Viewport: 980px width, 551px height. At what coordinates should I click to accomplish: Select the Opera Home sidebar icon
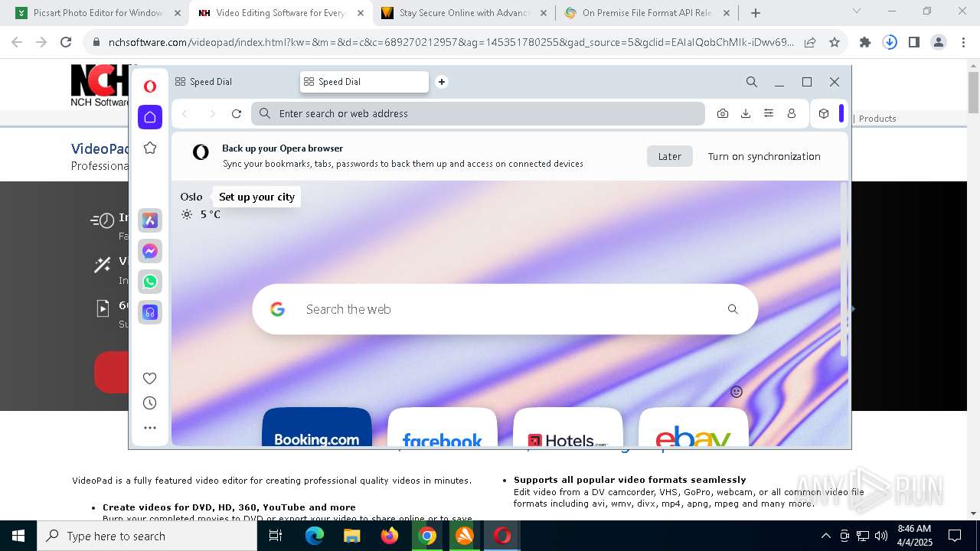click(x=150, y=117)
